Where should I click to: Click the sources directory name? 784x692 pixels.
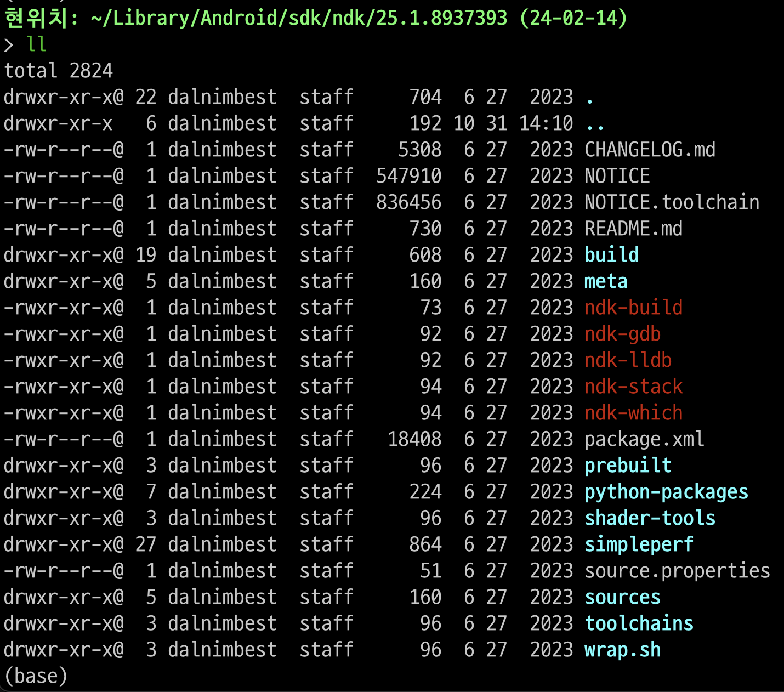coord(622,597)
